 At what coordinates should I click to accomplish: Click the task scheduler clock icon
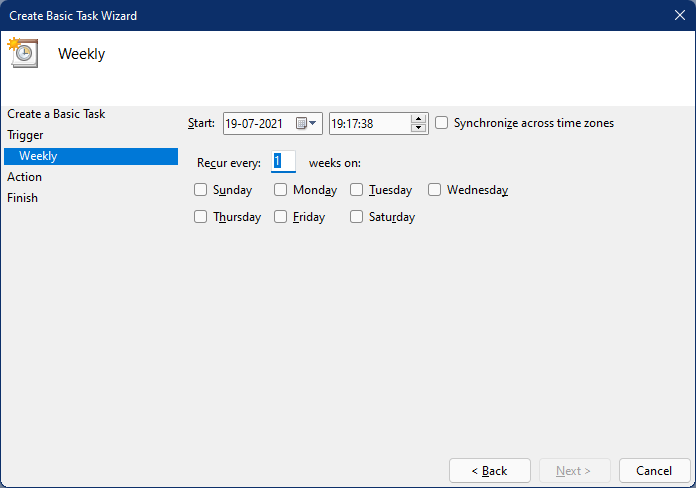click(23, 52)
